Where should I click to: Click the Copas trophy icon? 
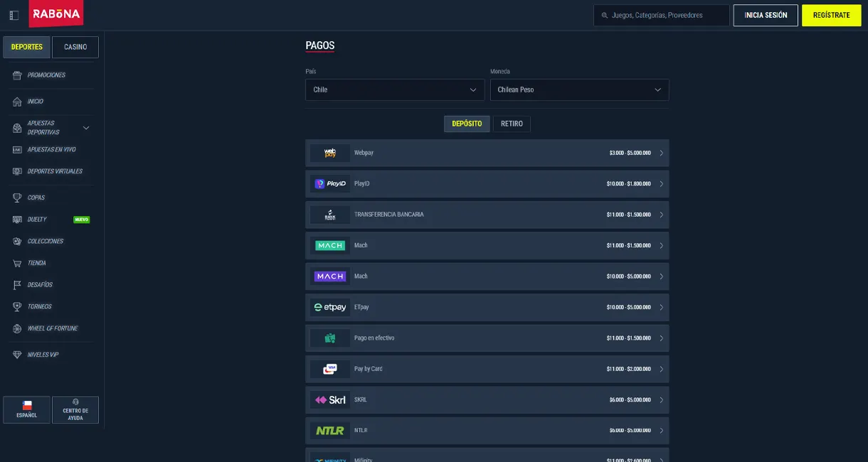click(17, 198)
